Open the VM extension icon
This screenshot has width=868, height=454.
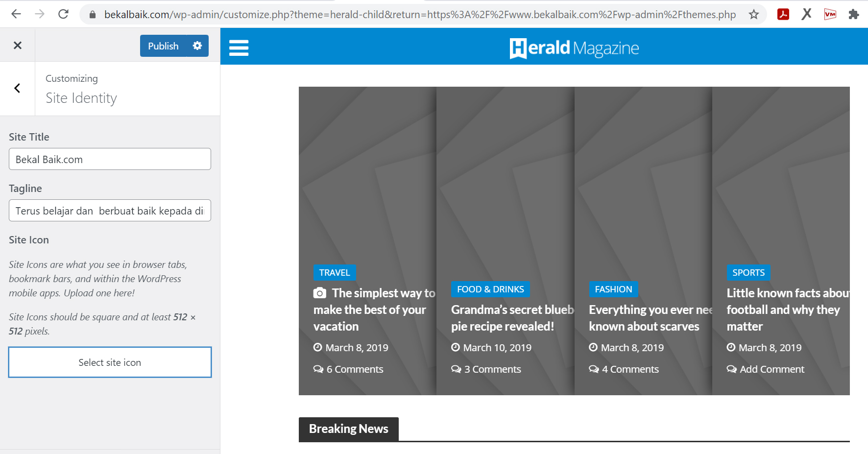point(830,14)
